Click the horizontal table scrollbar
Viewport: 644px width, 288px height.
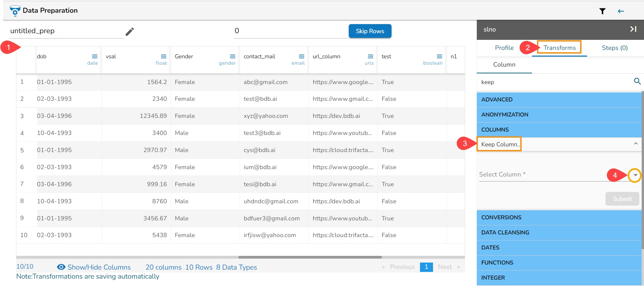tap(310, 257)
